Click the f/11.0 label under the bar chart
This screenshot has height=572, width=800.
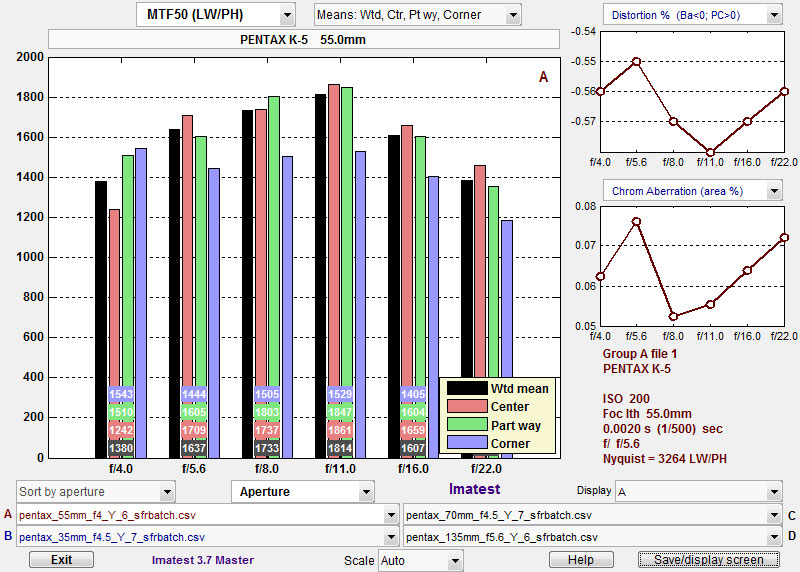pyautogui.click(x=340, y=468)
